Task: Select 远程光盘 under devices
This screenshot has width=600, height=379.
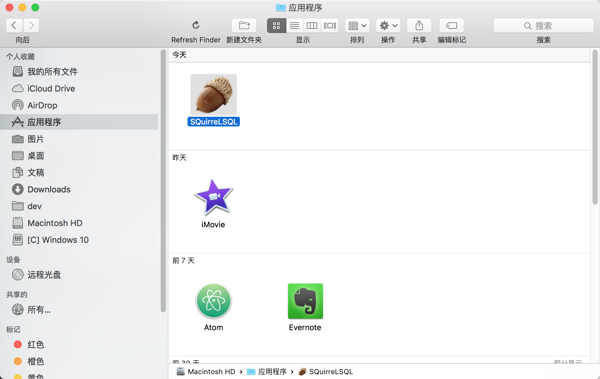Action: click(79, 274)
